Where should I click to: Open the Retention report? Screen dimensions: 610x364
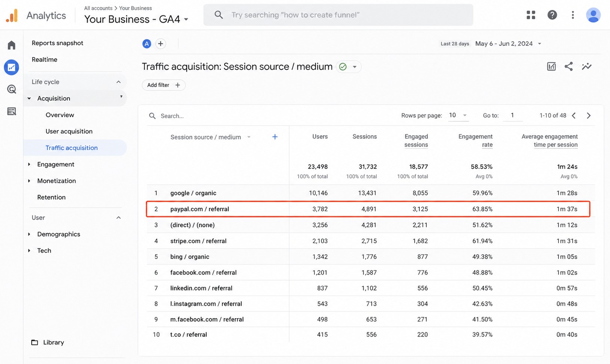51,197
